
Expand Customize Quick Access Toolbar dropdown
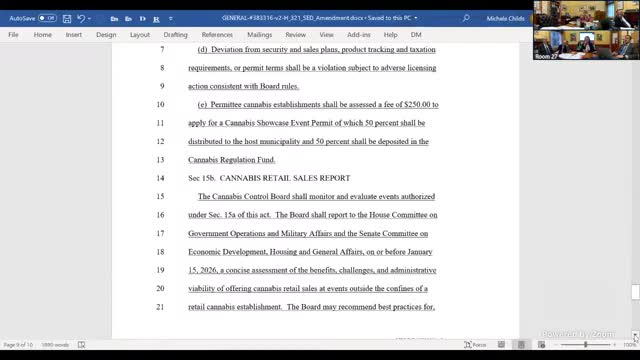tap(171, 19)
